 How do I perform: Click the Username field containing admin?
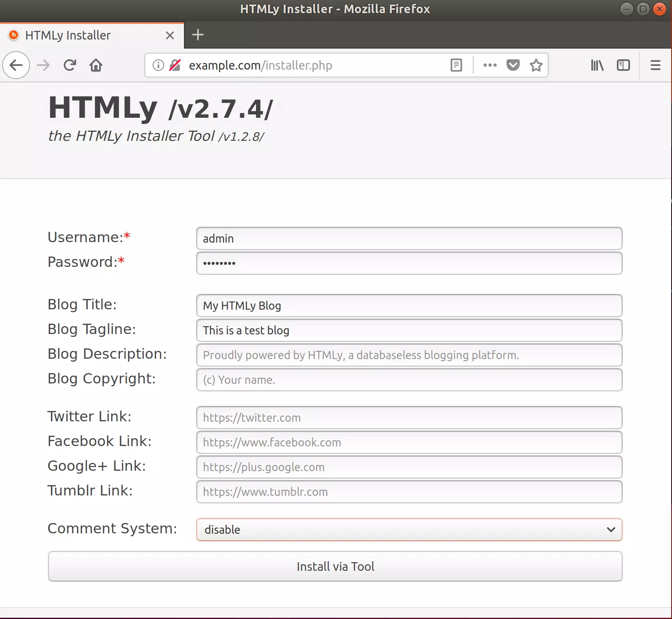click(x=409, y=238)
